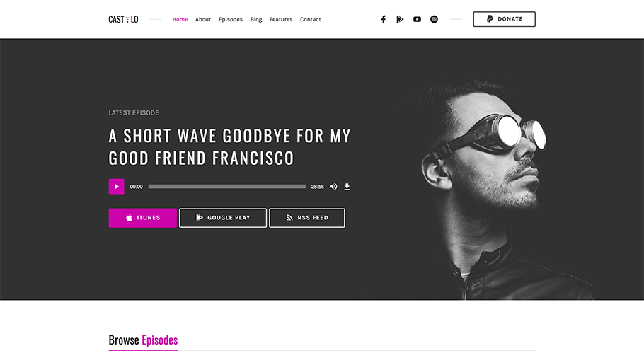
Task: Open the YouTube icon in header
Action: click(x=417, y=19)
